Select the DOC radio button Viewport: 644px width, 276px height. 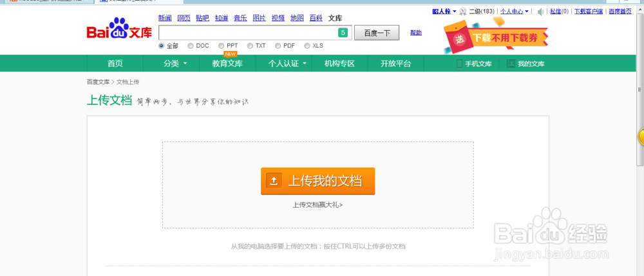[190, 46]
